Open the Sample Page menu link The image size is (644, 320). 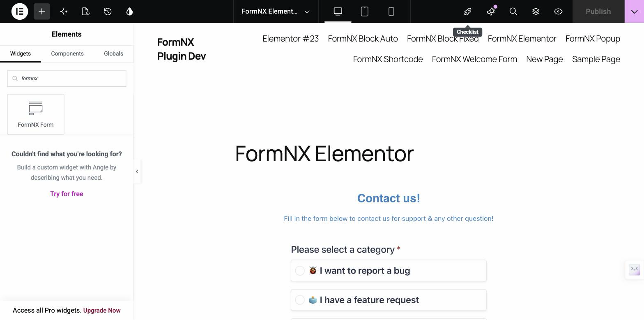(596, 59)
